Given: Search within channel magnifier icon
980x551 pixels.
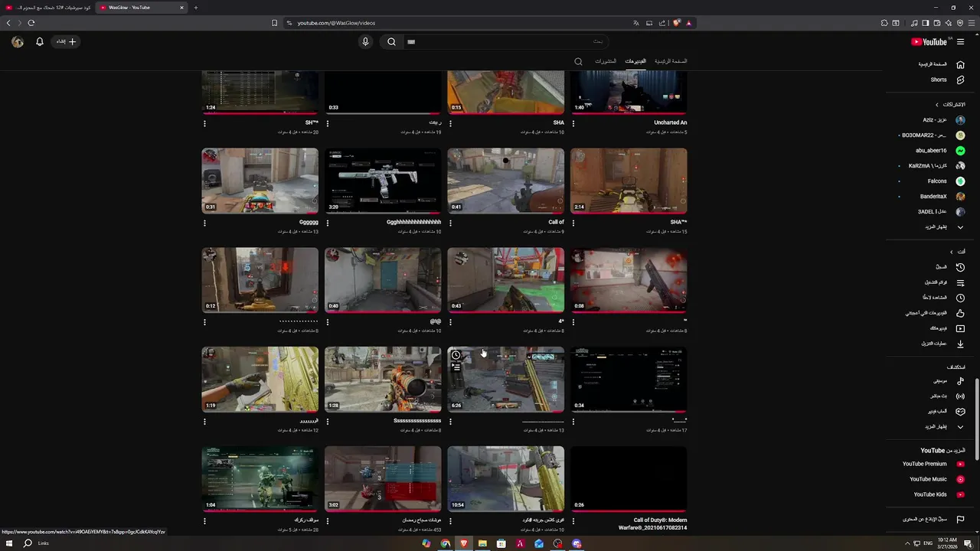Looking at the screenshot, I should coord(578,61).
